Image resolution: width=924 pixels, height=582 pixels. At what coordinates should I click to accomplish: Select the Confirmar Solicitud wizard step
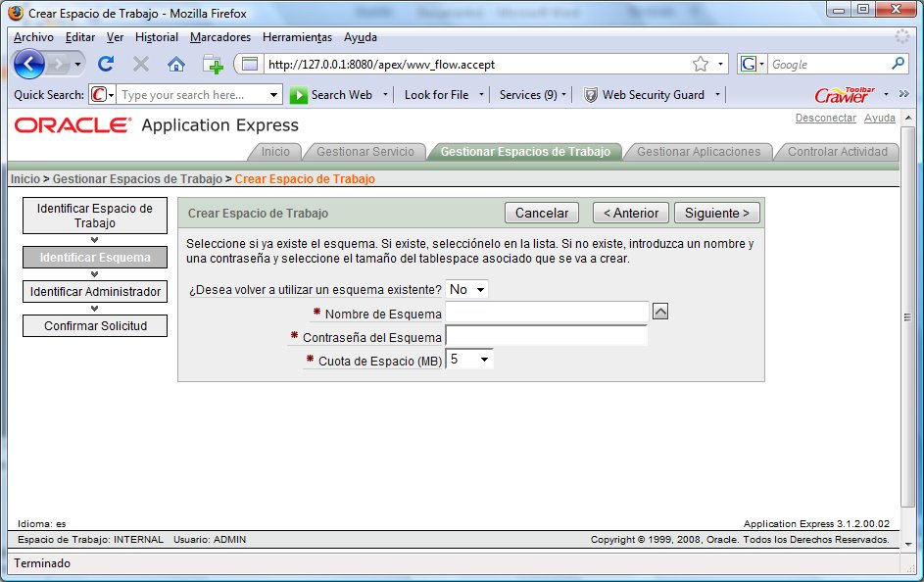pyautogui.click(x=95, y=325)
